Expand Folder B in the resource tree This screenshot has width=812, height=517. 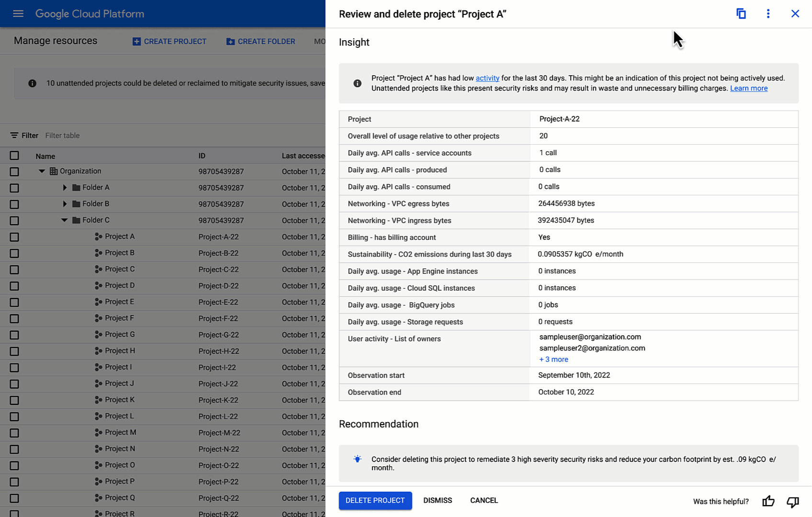pos(65,203)
